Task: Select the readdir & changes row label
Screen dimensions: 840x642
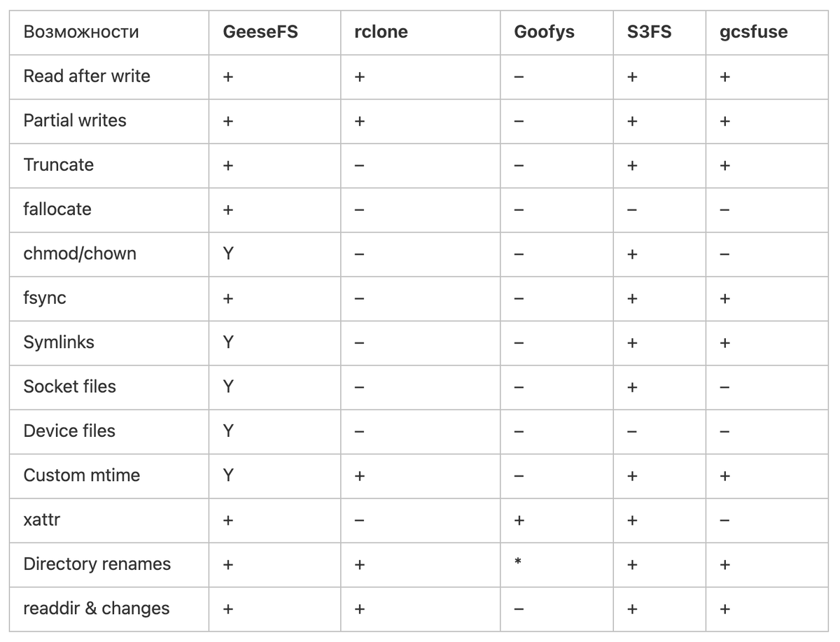Action: click(97, 608)
